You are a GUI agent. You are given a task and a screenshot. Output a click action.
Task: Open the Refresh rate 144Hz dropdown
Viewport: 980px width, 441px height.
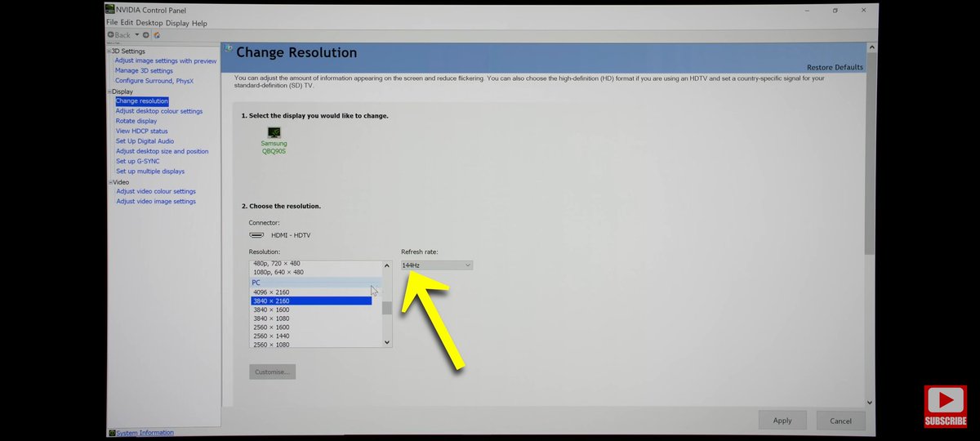pyautogui.click(x=436, y=265)
